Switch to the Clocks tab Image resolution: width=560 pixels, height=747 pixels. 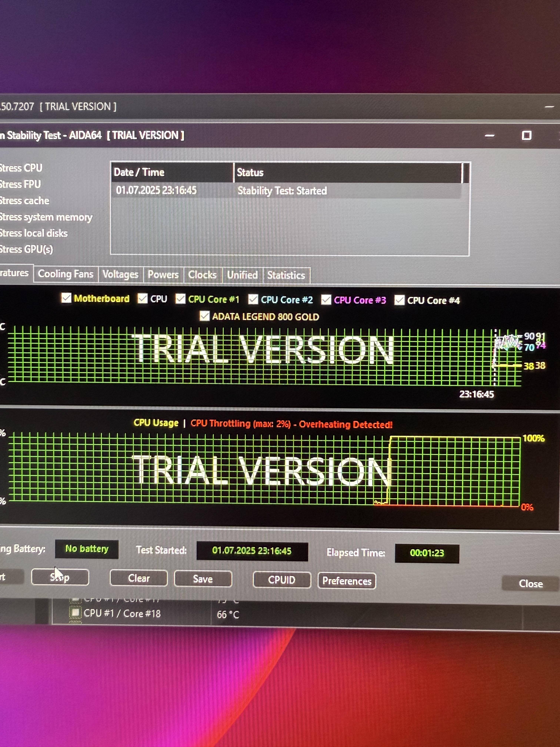point(202,275)
